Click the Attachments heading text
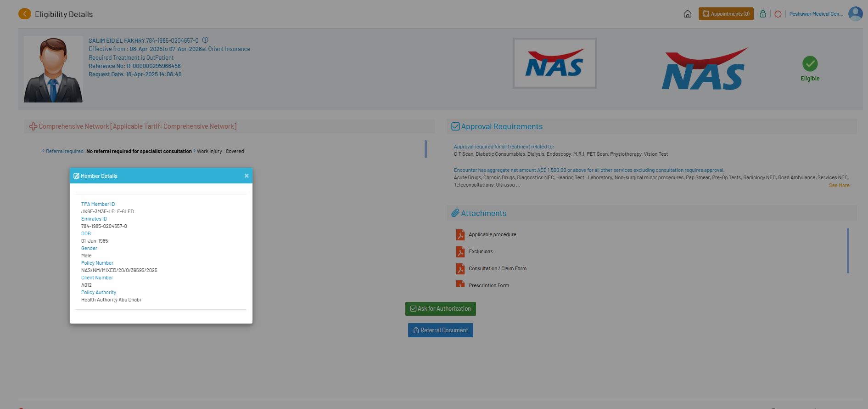868x409 pixels. pyautogui.click(x=484, y=213)
